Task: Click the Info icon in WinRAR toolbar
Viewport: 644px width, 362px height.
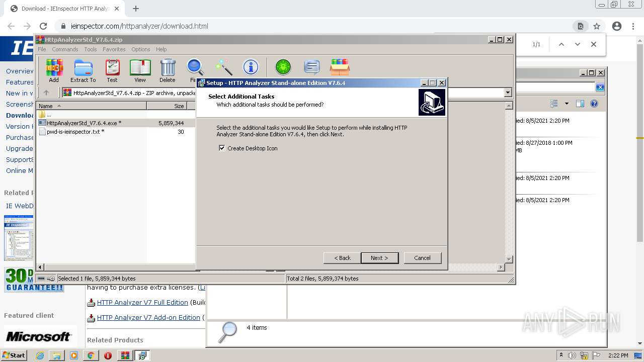Action: click(251, 67)
